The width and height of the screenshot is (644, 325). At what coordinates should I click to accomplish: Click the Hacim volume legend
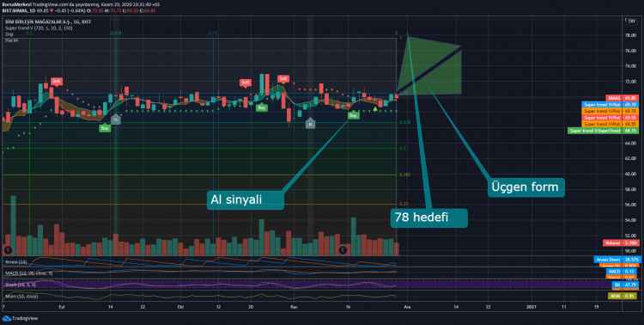(11, 40)
